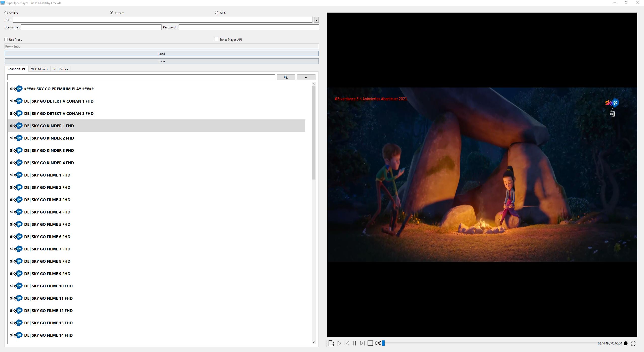Select DE| SKY GO KINDER 3 FHD
The height and width of the screenshot is (352, 644).
(156, 150)
